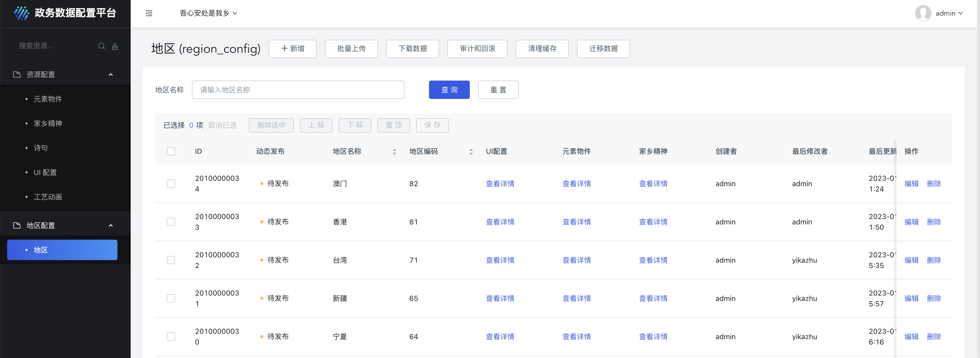Sort by 地区编码 column arrows
Viewport: 980px width, 358px height.
[x=471, y=152]
